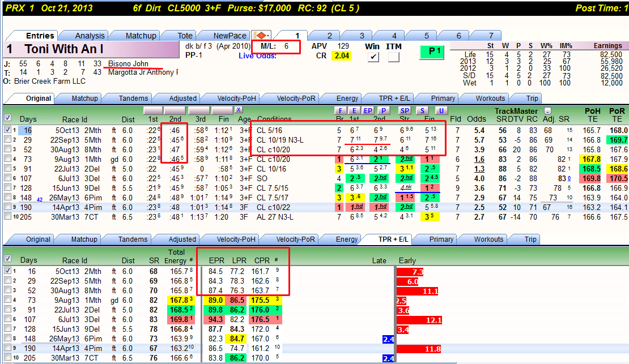Click the blue 2.4 late bar for 26May13
Viewport: 629px width, 364px height.
coord(388,339)
